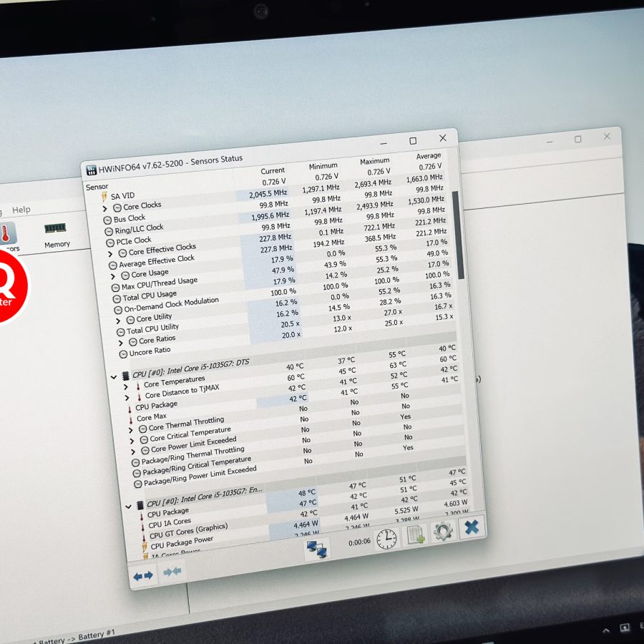The image size is (644, 644).
Task: Click the Current column header
Action: coord(273,170)
